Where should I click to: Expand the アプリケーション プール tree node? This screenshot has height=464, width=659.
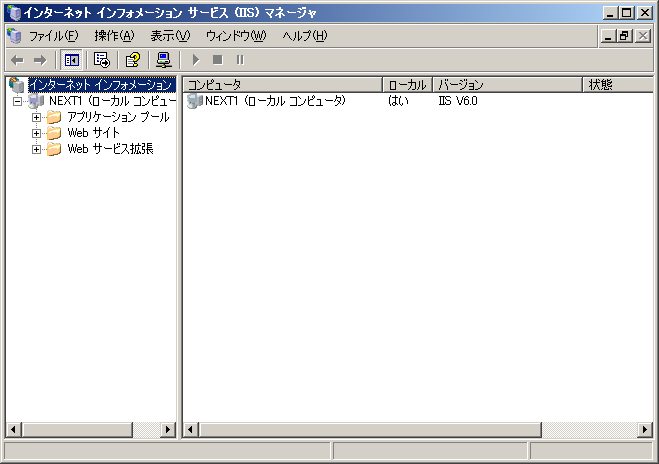[x=37, y=117]
